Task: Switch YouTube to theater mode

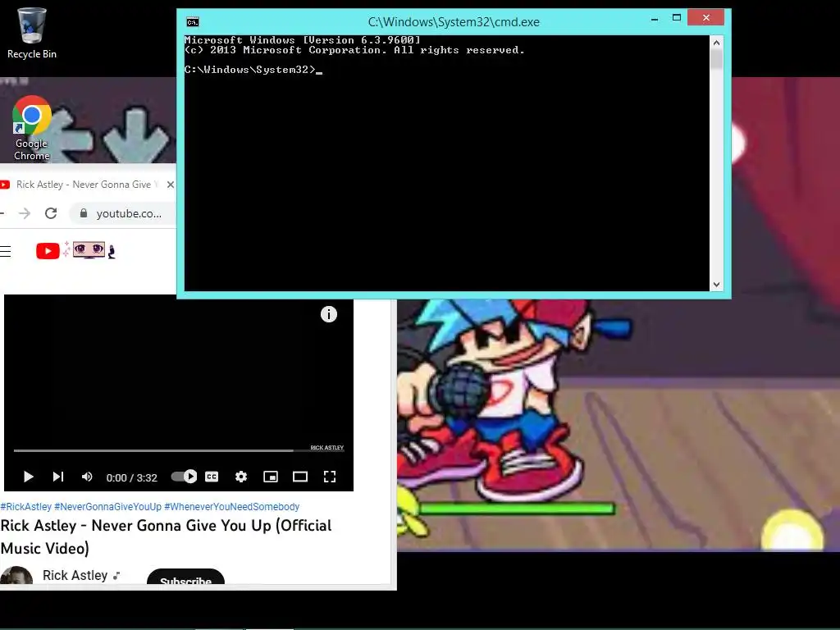Action: coord(300,477)
